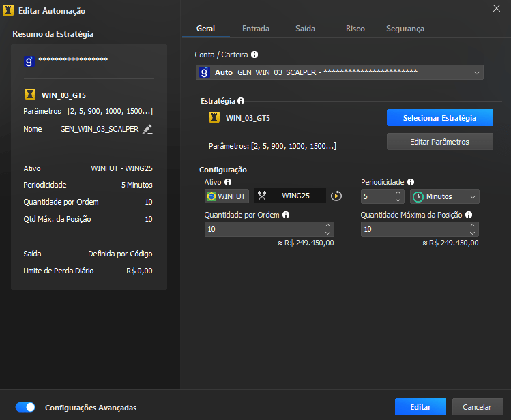
Task: Go to the Segurança tab
Action: click(405, 29)
